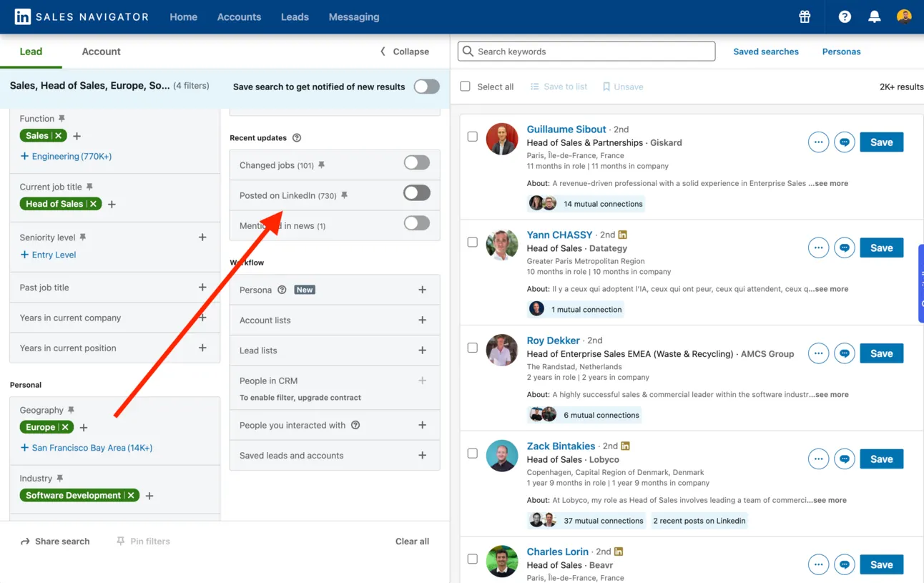
Task: Open Saved searches link
Action: [x=766, y=52]
